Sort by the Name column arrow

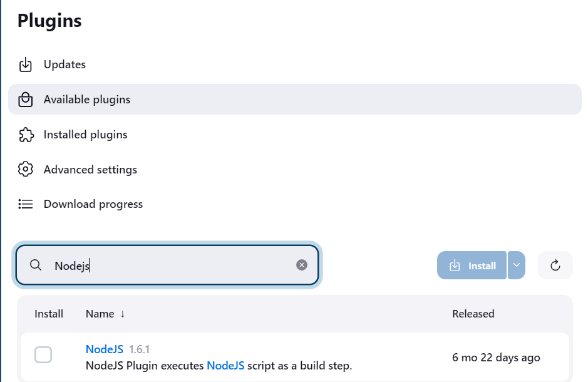123,314
